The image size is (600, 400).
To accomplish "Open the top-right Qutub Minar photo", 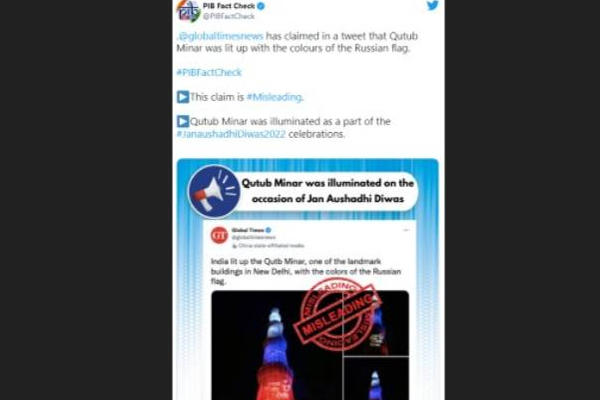I will [376, 323].
